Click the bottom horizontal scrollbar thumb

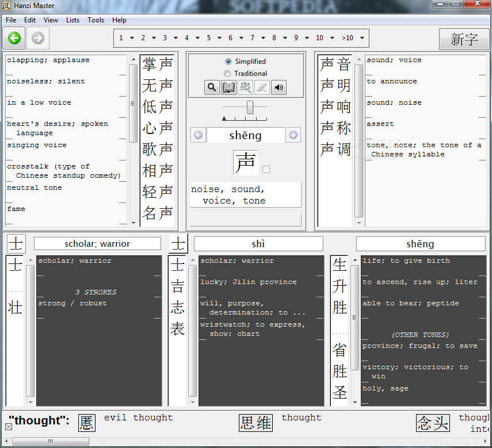[51, 442]
